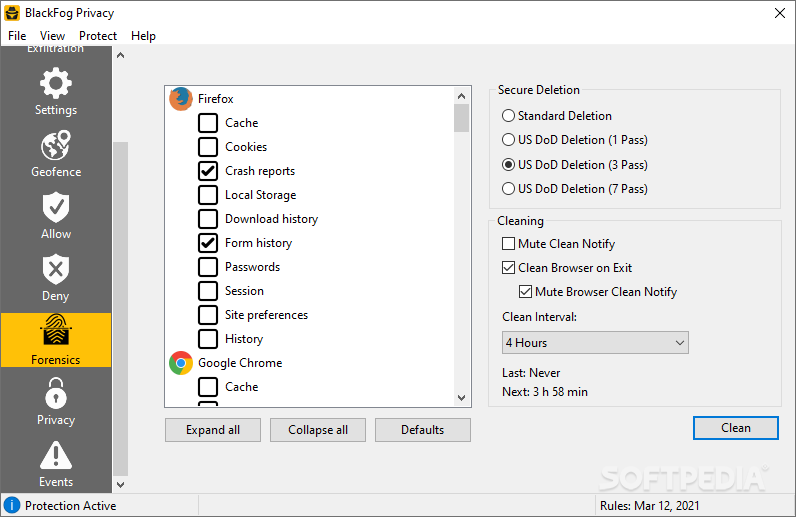The width and height of the screenshot is (796, 517).
Task: Click the Next: 3 h 58 min text
Action: point(545,392)
